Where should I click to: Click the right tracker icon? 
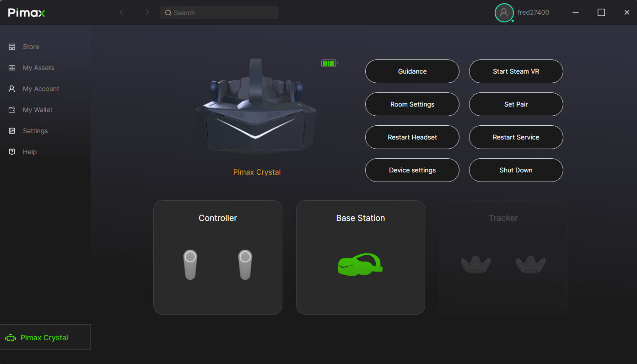click(x=531, y=265)
